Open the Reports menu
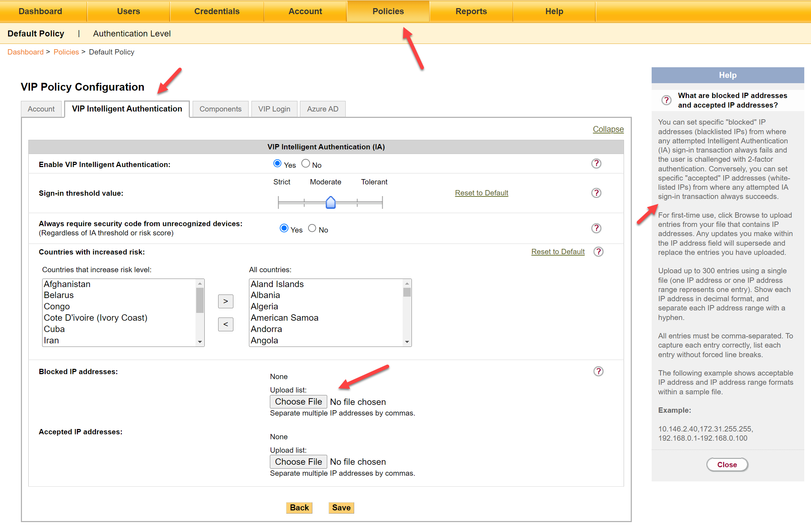The image size is (811, 532). pyautogui.click(x=471, y=11)
